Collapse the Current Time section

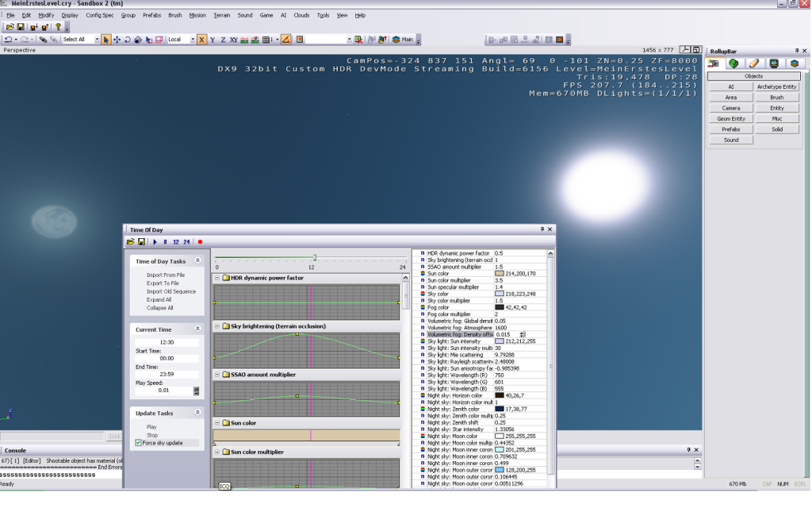(x=197, y=329)
